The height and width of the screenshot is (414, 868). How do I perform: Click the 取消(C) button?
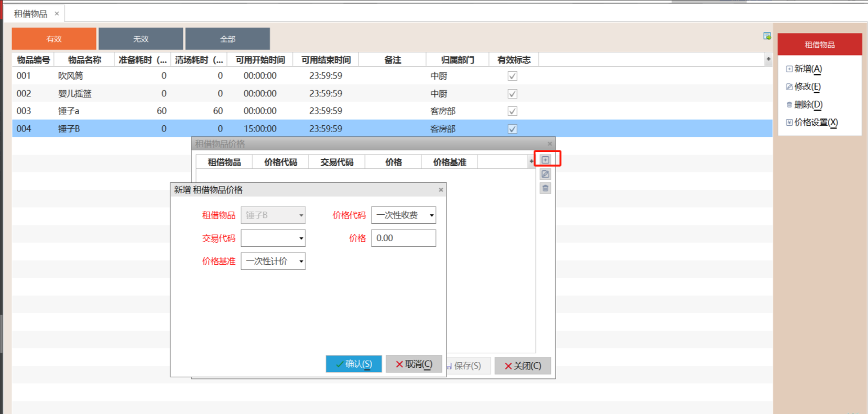414,364
